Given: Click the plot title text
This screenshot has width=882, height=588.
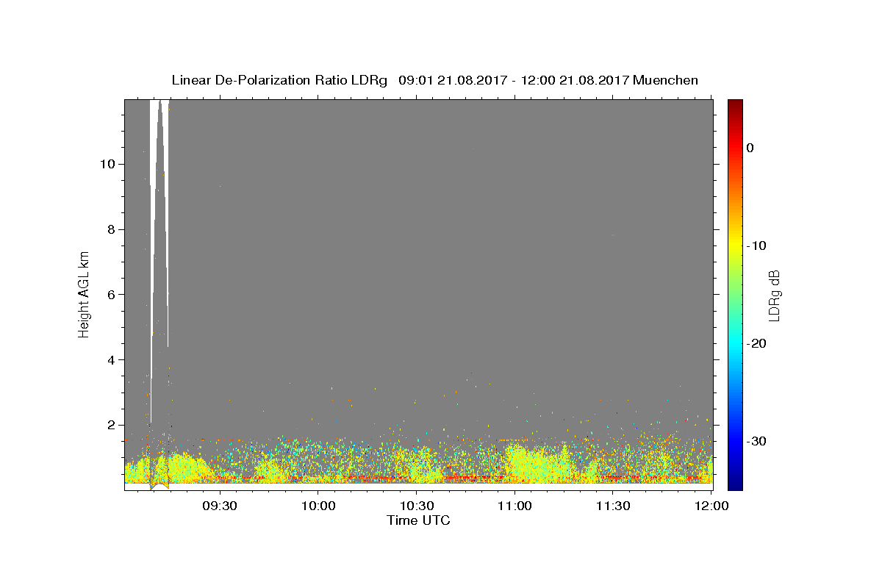Looking at the screenshot, I should (x=434, y=80).
